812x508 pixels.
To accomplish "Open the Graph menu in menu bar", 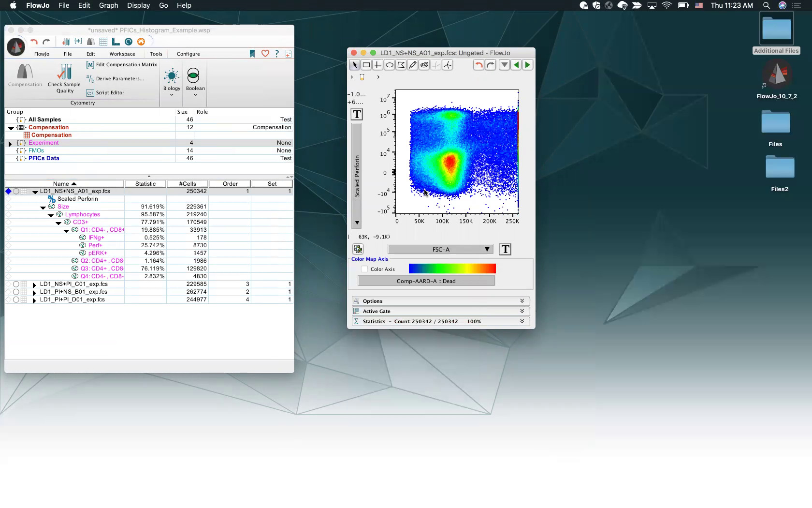I will click(x=108, y=5).
